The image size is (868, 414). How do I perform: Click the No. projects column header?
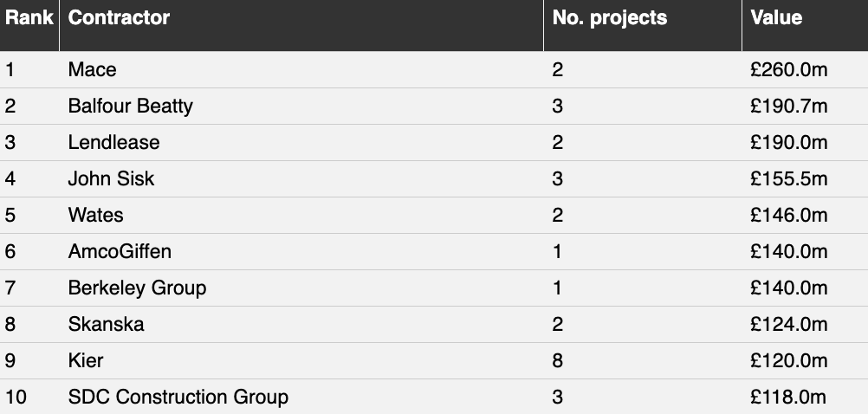pyautogui.click(x=610, y=17)
